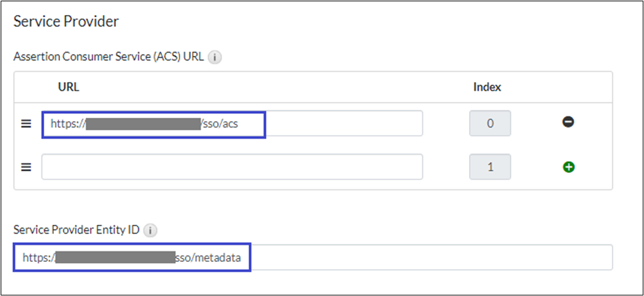Click the https:// prefix in the first ACS URL
The height and width of the screenshot is (296, 644).
click(x=67, y=123)
